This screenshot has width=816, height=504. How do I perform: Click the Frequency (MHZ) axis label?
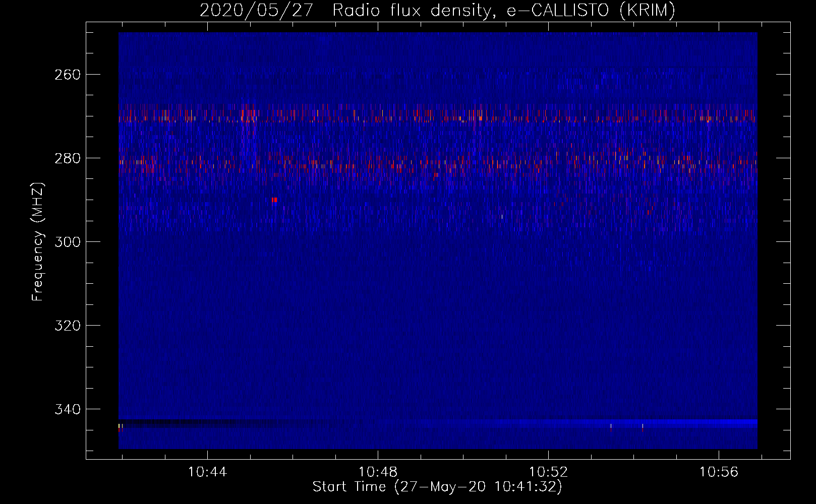click(x=38, y=241)
